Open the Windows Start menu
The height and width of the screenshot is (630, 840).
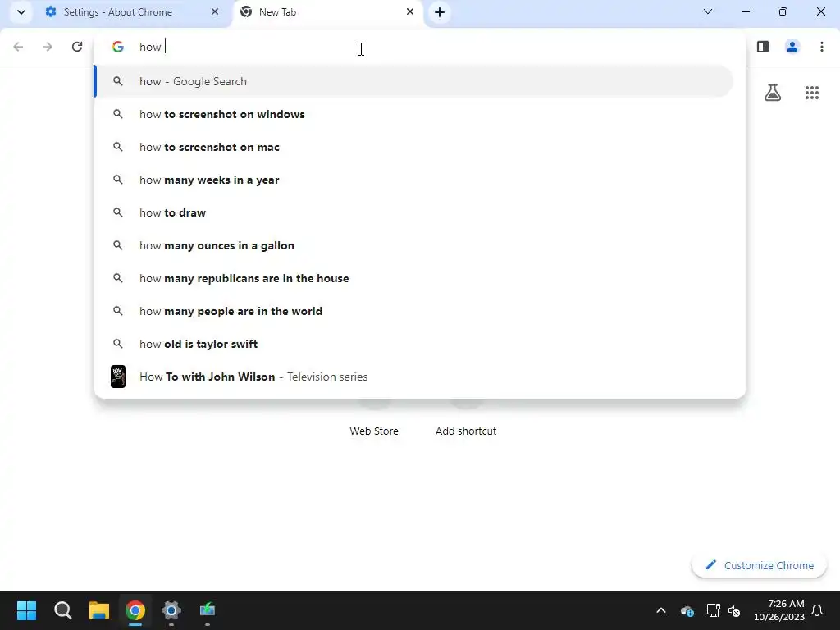point(26,610)
